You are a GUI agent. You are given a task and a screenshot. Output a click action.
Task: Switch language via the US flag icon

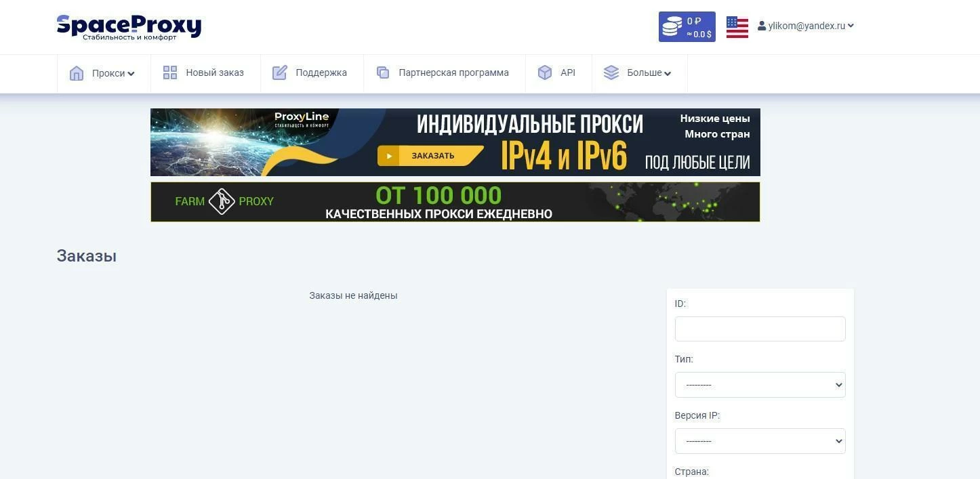click(x=737, y=27)
